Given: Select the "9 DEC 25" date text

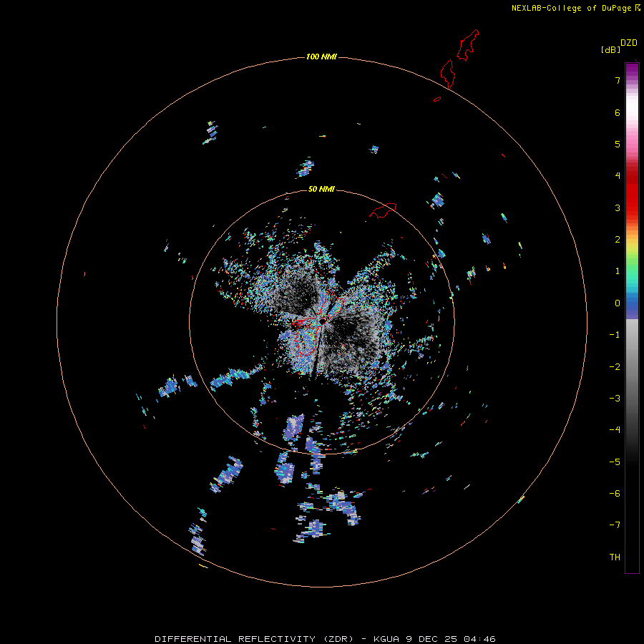Looking at the screenshot, I should [x=431, y=639].
